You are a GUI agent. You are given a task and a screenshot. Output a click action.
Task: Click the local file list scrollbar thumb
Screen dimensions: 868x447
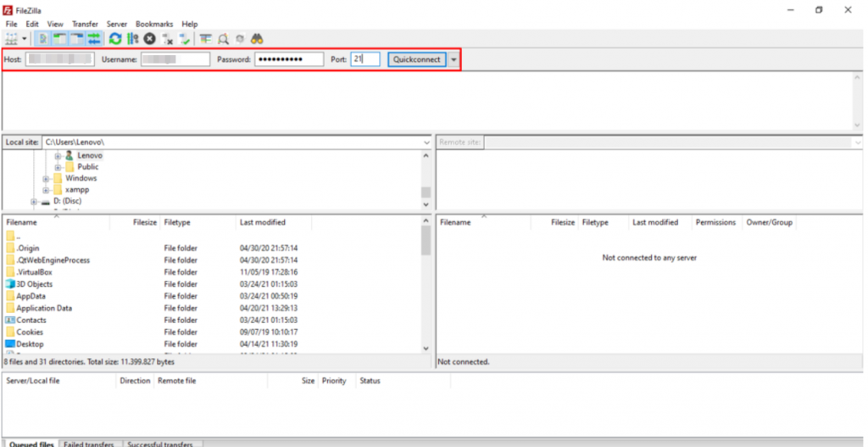pos(426,240)
